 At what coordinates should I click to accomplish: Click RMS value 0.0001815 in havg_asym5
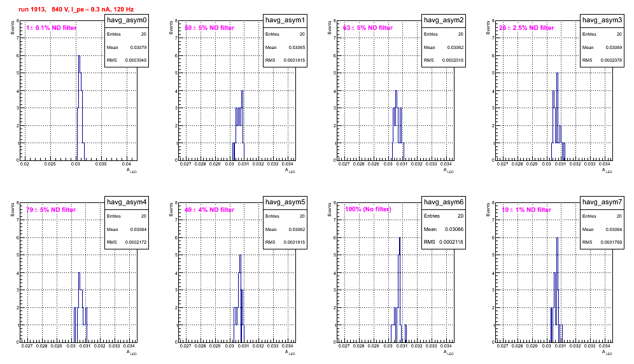point(294,242)
